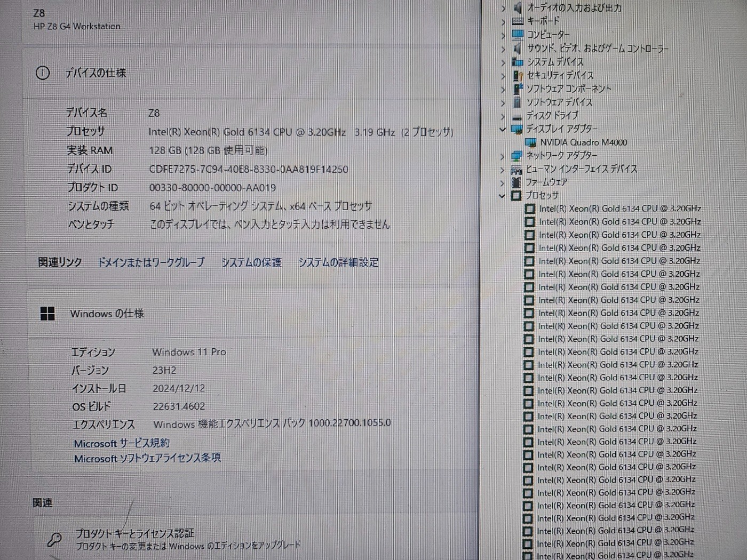Expand the オーディオの入力および出力 category

(x=503, y=8)
